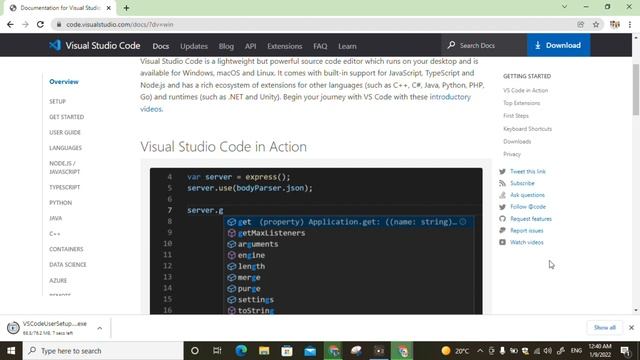The image size is (640, 360).
Task: Open Mail app from taskbar
Action: point(310,351)
